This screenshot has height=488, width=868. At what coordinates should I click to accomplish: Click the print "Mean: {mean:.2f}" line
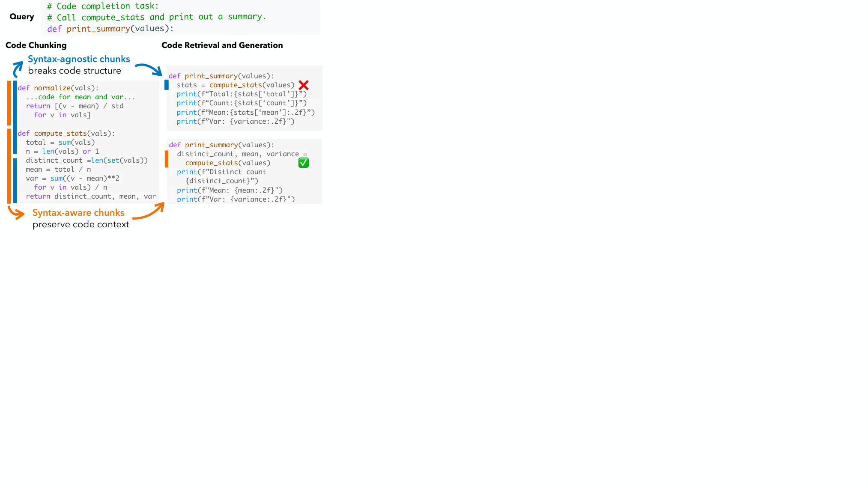pyautogui.click(x=230, y=190)
